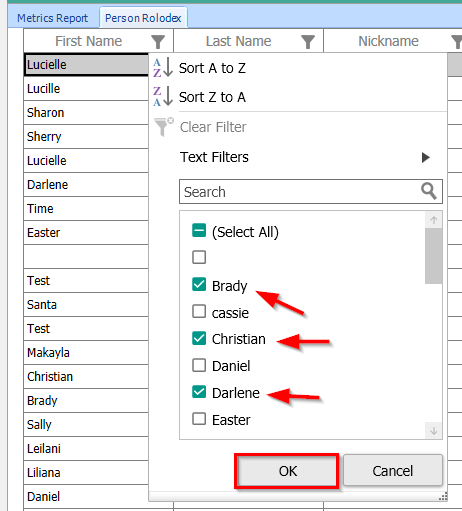462x511 pixels.
Task: Click the Sort Z to A icon
Action: 163,96
